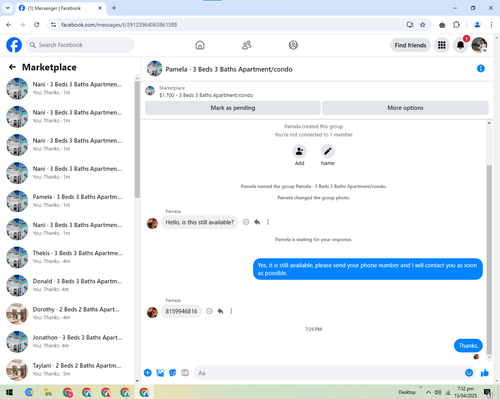Screen dimensions: 500x399
Task: Open the taskbar clock showing 7:32 pm
Action: [x=467, y=392]
